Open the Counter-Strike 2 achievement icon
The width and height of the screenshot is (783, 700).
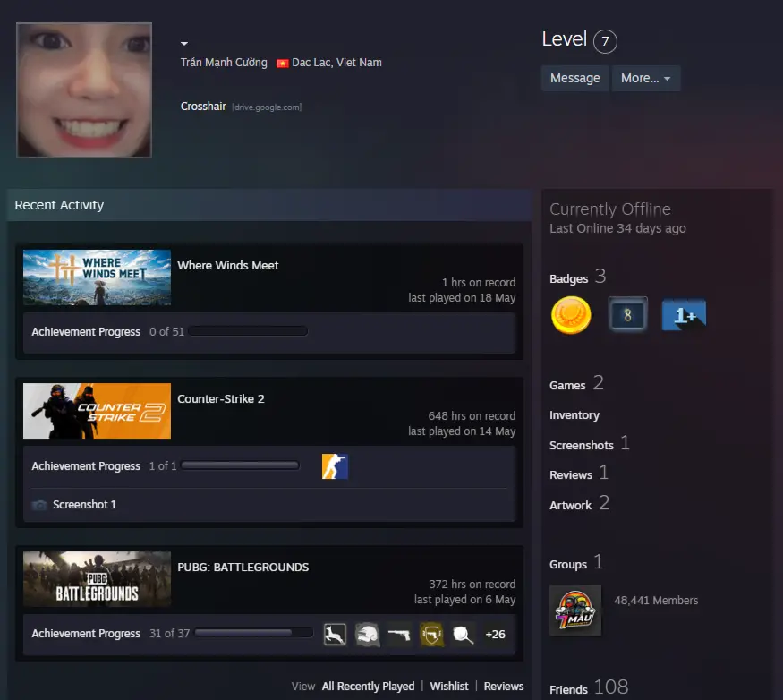(335, 466)
